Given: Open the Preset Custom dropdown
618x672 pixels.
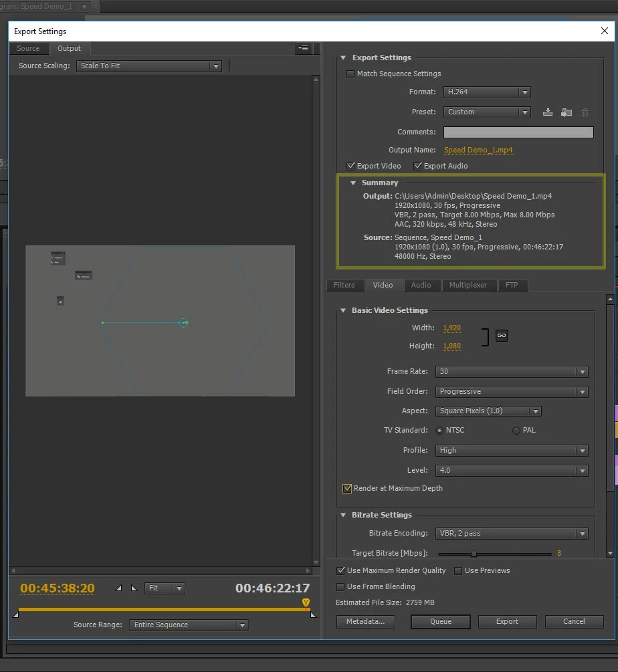Looking at the screenshot, I should 487,112.
